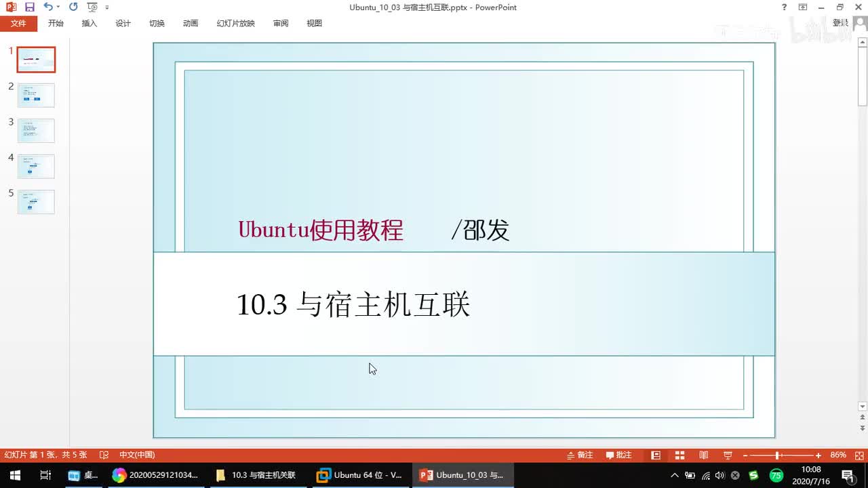Go to next slide double-arrow button
Screen dimensions: 868x488
863,429
